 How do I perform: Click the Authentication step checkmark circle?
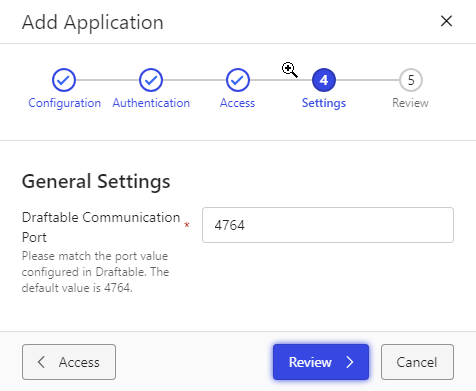point(151,80)
